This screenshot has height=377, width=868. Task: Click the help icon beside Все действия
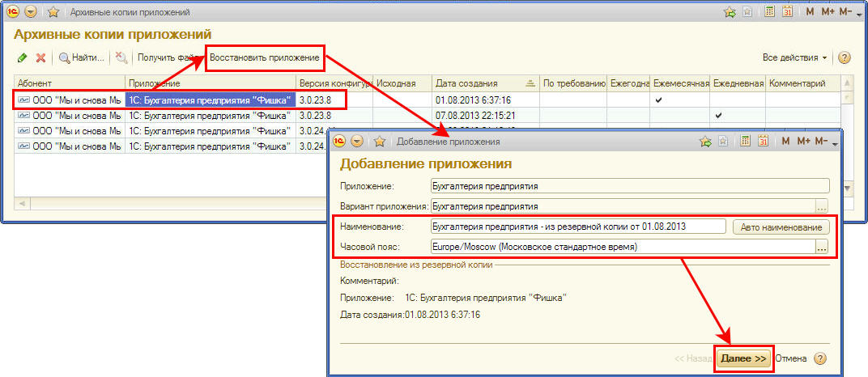click(x=845, y=58)
